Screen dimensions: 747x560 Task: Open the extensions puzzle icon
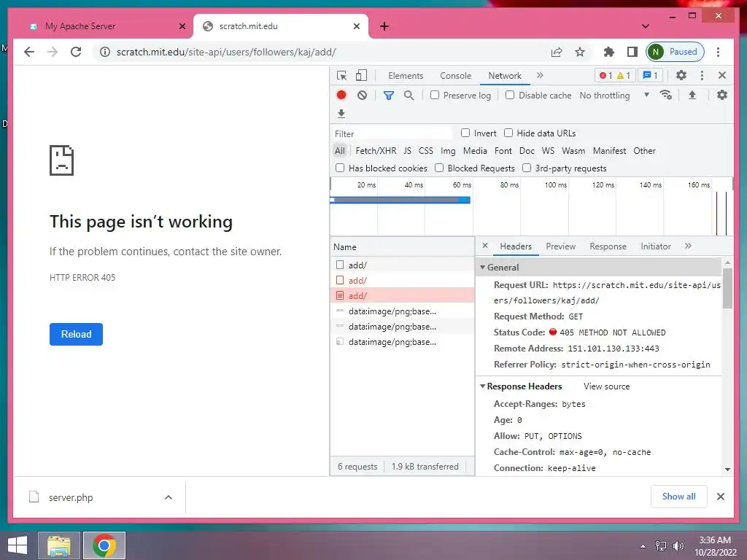point(609,52)
